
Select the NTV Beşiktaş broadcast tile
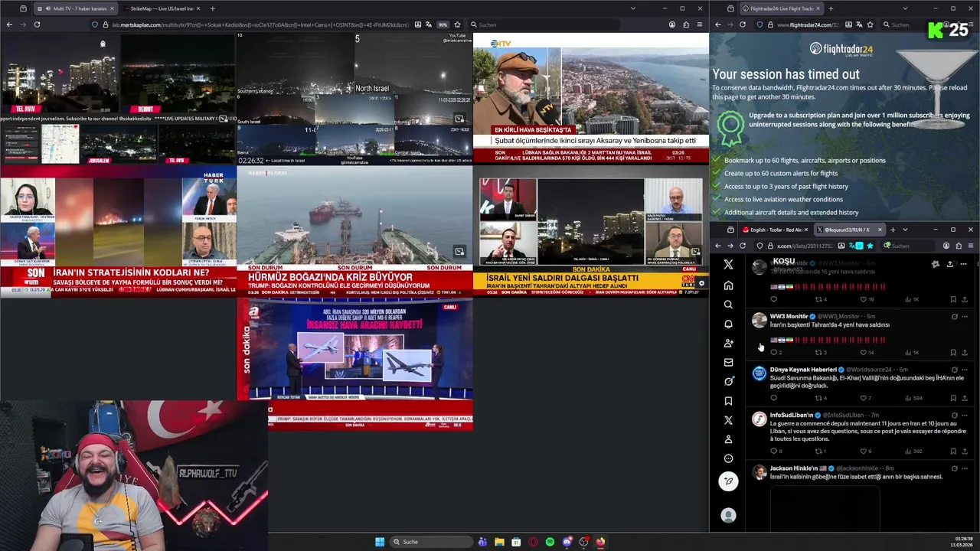591,97
